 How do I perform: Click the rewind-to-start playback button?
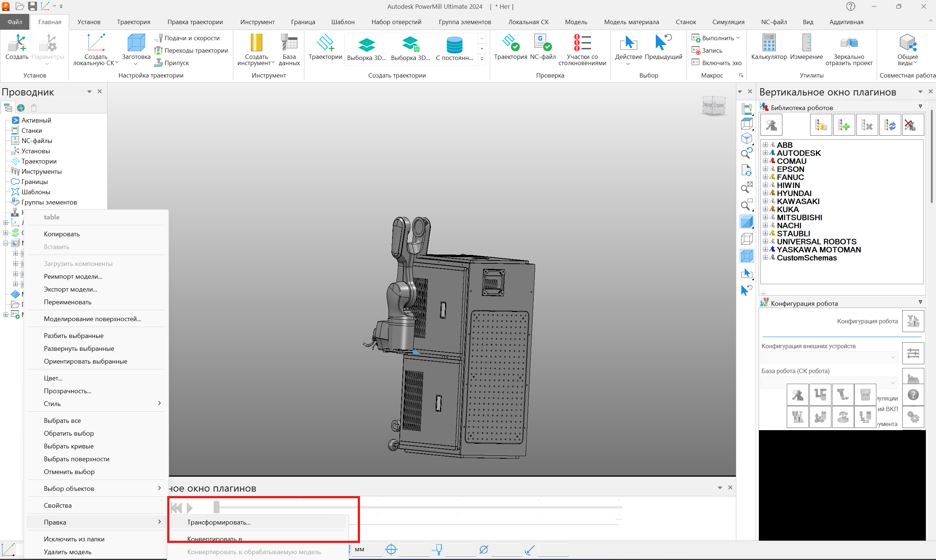click(176, 508)
